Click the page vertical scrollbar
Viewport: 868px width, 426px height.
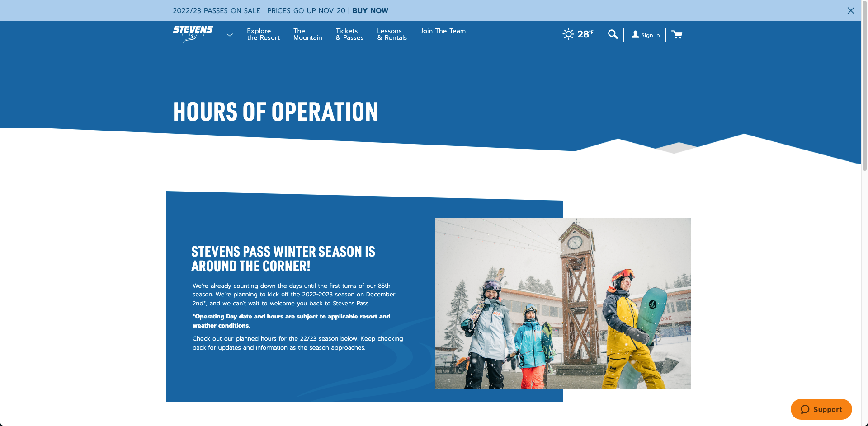(x=864, y=86)
